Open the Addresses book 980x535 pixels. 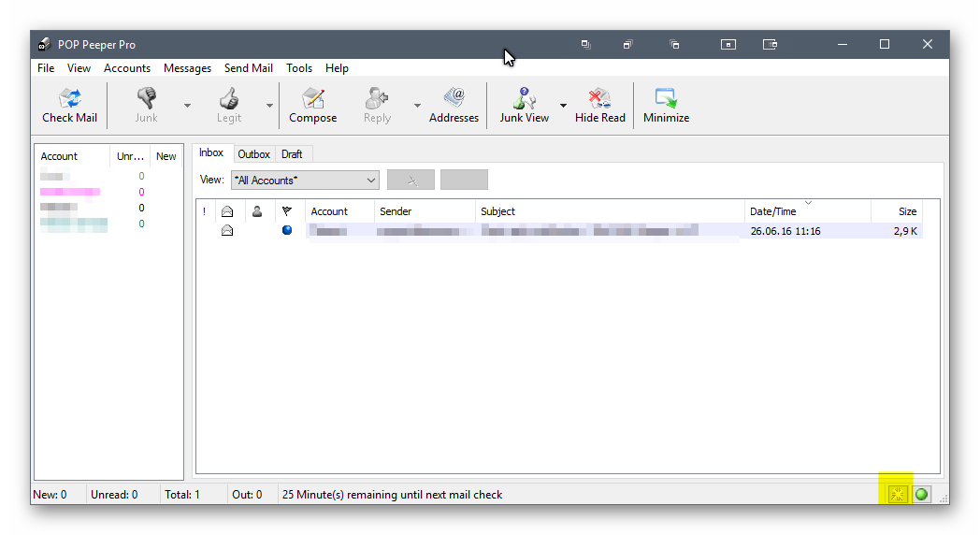pyautogui.click(x=454, y=105)
